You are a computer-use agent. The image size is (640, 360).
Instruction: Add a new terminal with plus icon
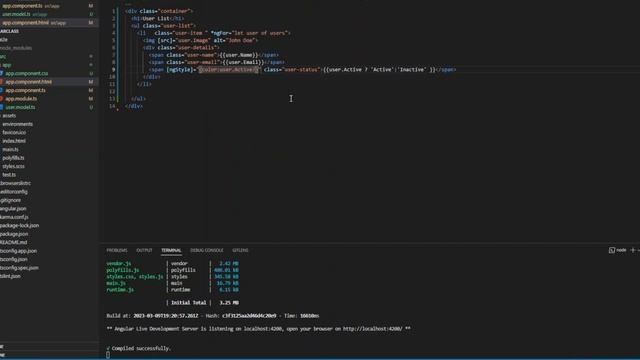(633, 250)
